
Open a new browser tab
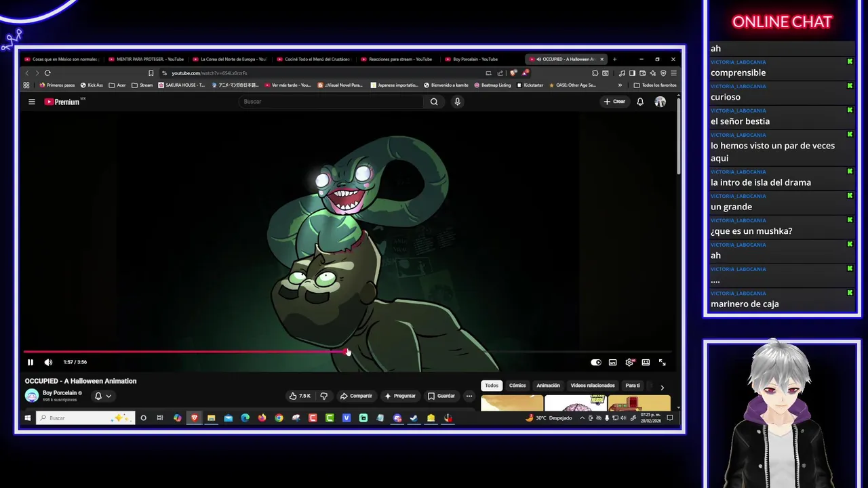click(614, 59)
